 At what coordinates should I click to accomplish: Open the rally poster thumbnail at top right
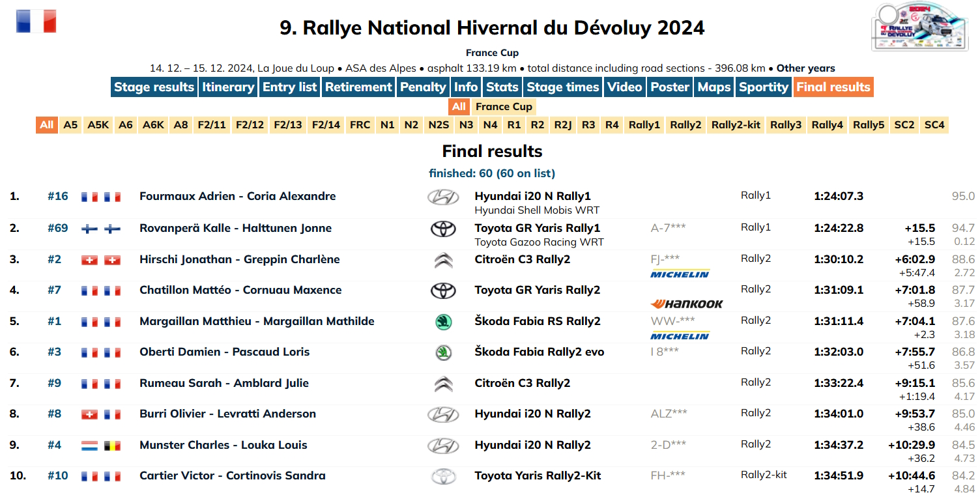pos(919,26)
